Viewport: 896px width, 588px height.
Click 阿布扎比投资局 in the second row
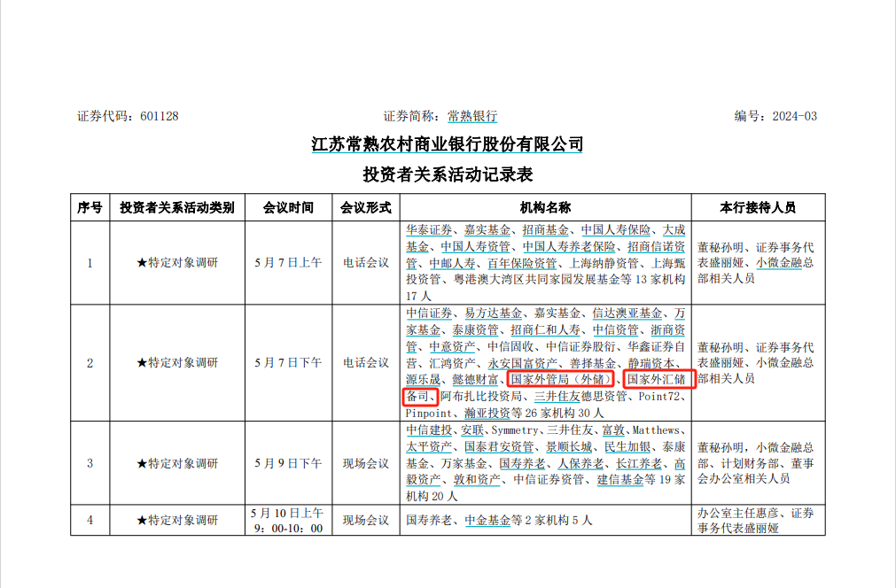tap(481, 396)
